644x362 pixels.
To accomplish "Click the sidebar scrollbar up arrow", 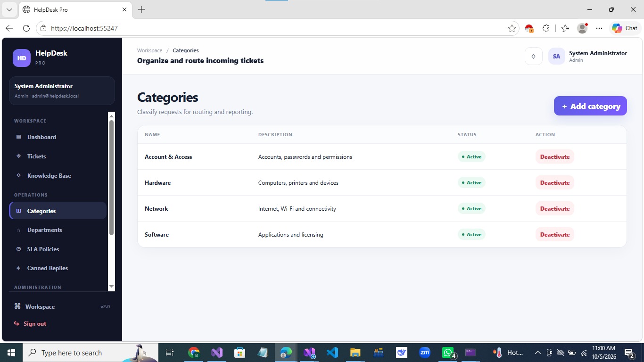I will coord(111,115).
